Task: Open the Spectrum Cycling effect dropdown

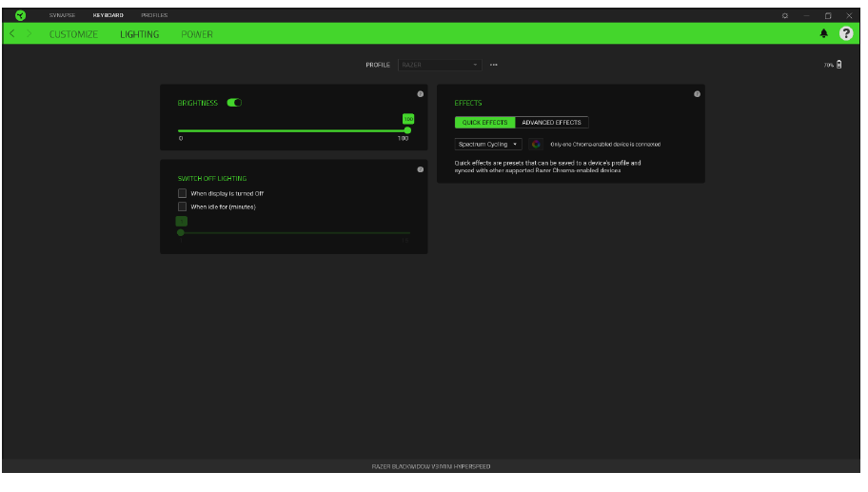Action: point(488,145)
